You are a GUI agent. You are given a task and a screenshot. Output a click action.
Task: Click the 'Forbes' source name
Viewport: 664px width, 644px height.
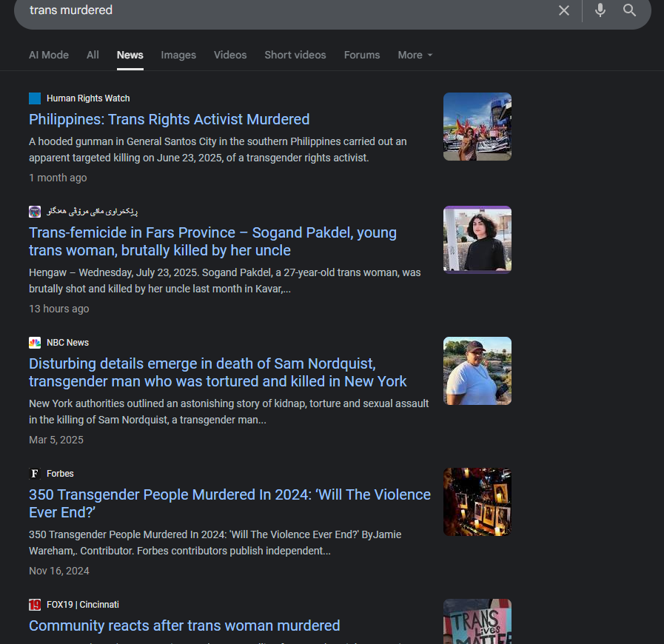[60, 473]
